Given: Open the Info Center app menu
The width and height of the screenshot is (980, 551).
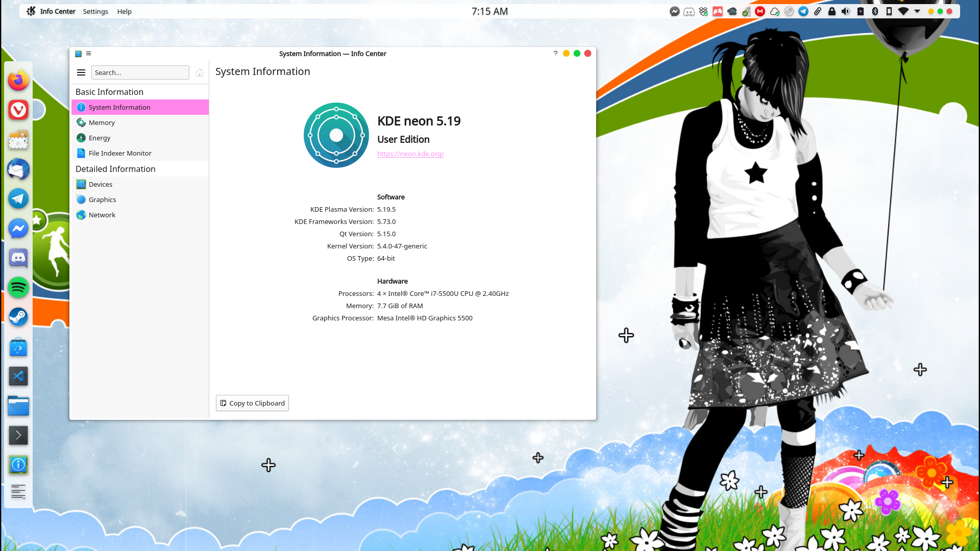Looking at the screenshot, I should click(x=58, y=11).
